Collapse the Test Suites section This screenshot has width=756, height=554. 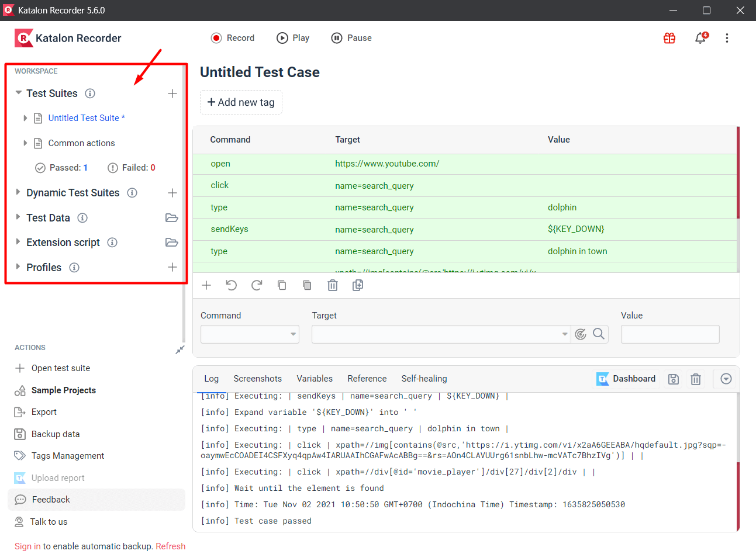pos(18,93)
